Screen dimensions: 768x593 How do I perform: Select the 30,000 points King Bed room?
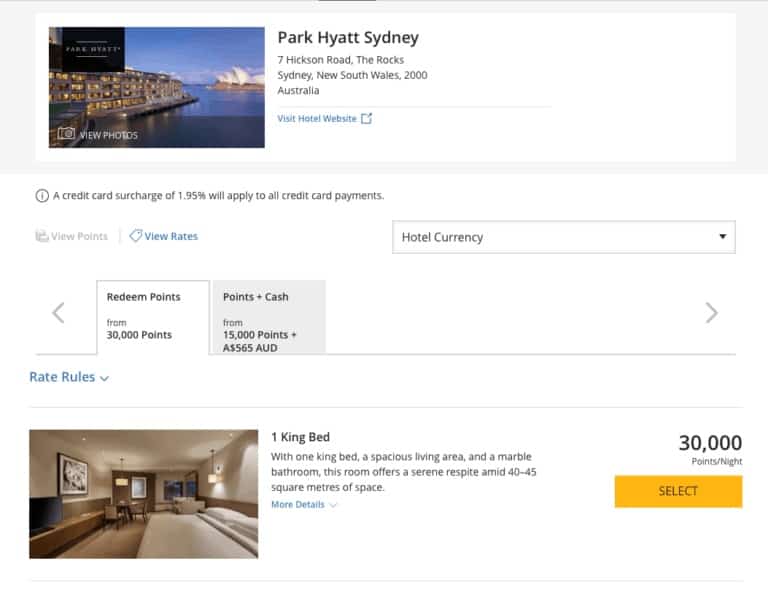[x=678, y=491]
